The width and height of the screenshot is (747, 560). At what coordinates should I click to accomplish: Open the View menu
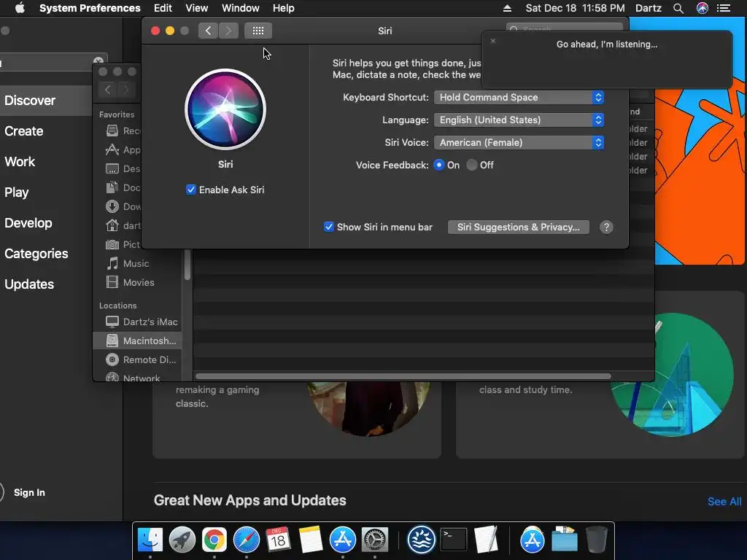pyautogui.click(x=196, y=8)
